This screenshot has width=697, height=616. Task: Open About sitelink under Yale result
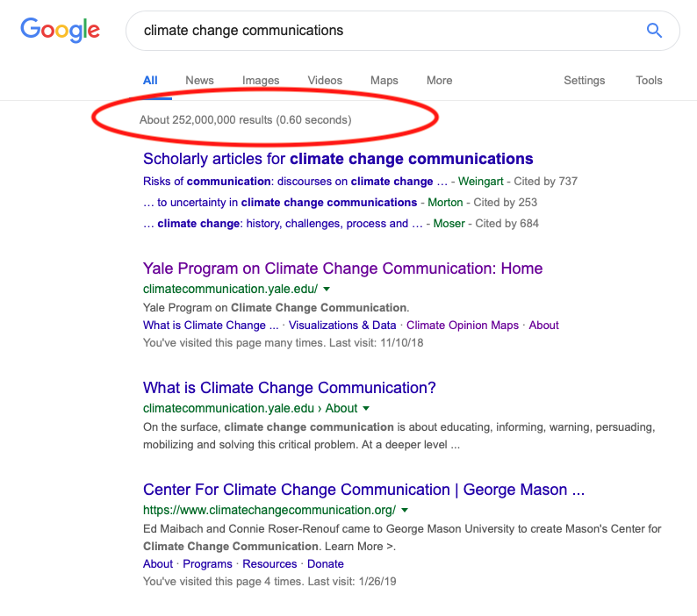tap(543, 326)
